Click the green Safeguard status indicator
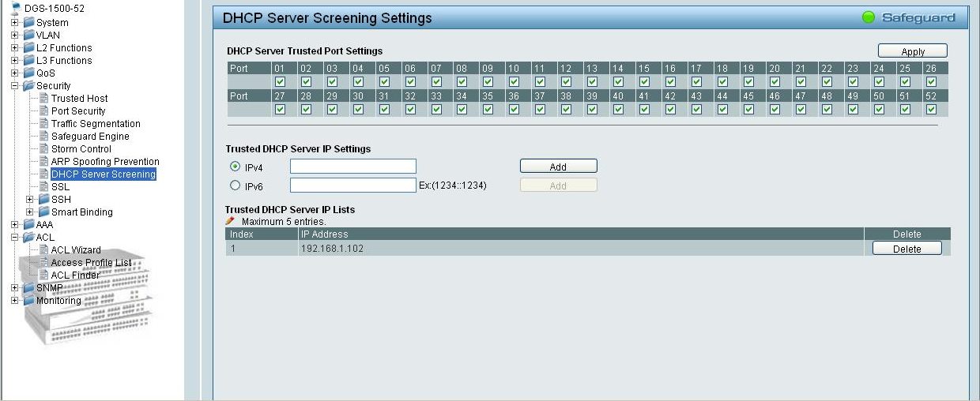Viewport: 980px width, 401px height. 869,17
